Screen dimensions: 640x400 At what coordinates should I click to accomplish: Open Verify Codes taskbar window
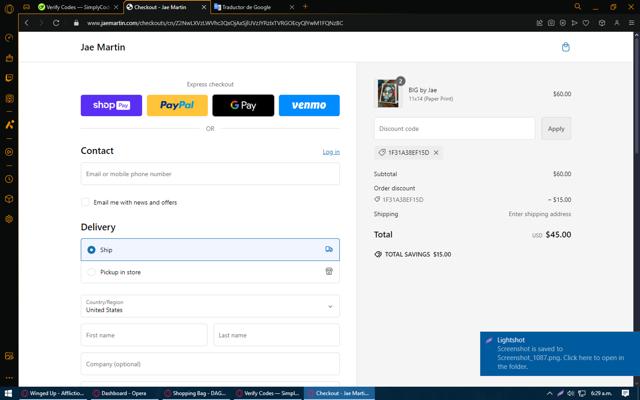coord(267,393)
